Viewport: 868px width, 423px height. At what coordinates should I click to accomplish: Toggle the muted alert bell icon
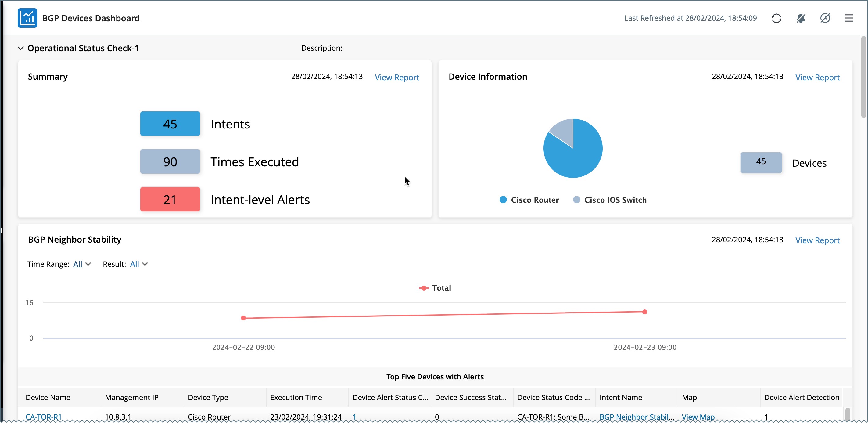801,18
